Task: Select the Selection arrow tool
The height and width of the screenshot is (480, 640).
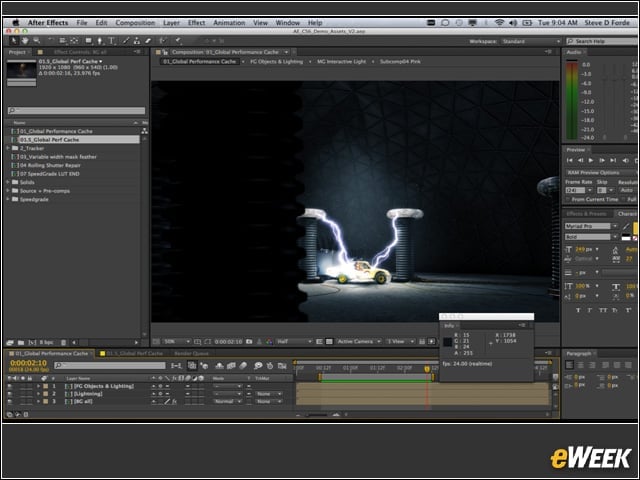Action: pos(13,41)
